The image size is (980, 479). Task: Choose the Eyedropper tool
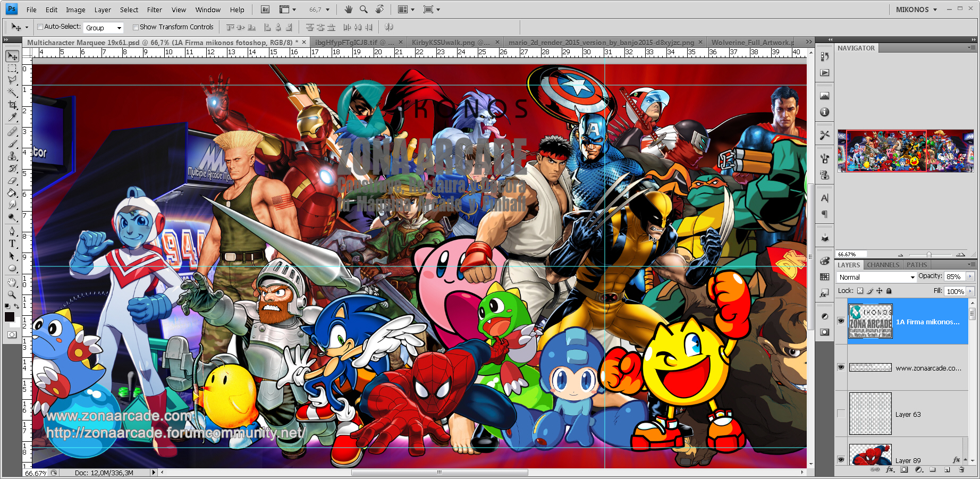12,117
